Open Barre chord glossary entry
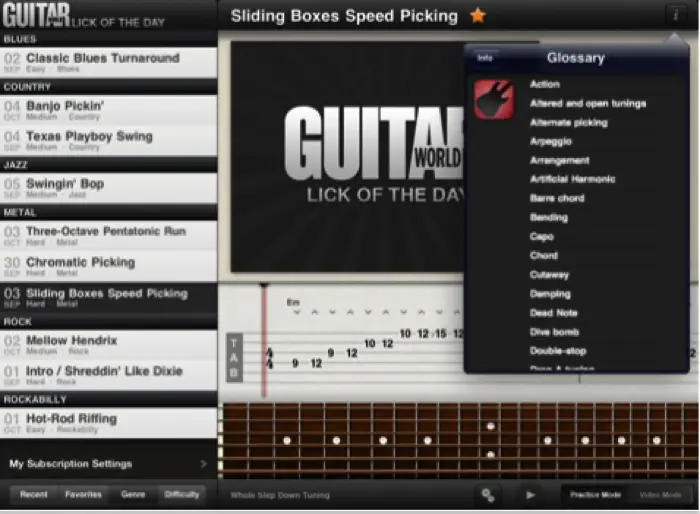700x514 pixels. 557,198
